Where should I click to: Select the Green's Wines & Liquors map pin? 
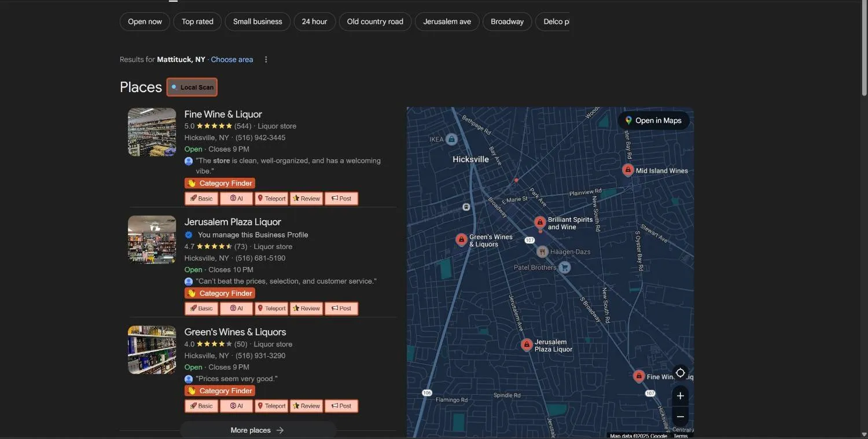point(461,240)
